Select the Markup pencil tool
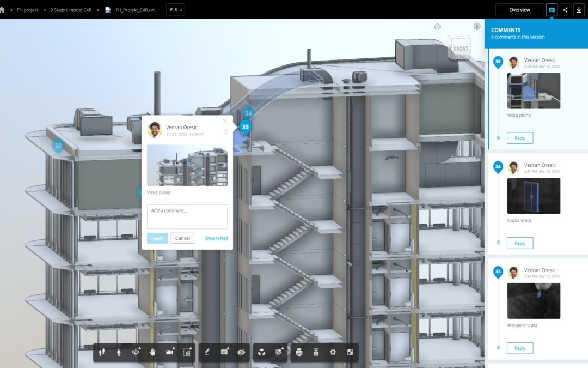This screenshot has height=368, width=588. click(x=207, y=353)
